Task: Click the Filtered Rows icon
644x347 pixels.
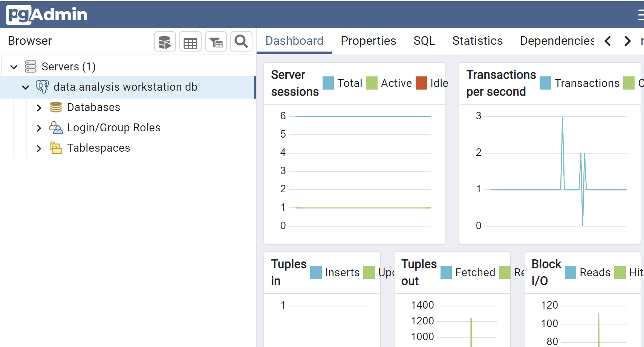Action: tap(216, 42)
